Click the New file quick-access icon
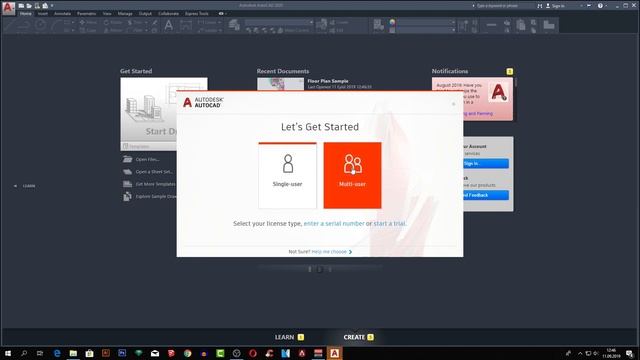Screen dimensions: 640x360 21,6
